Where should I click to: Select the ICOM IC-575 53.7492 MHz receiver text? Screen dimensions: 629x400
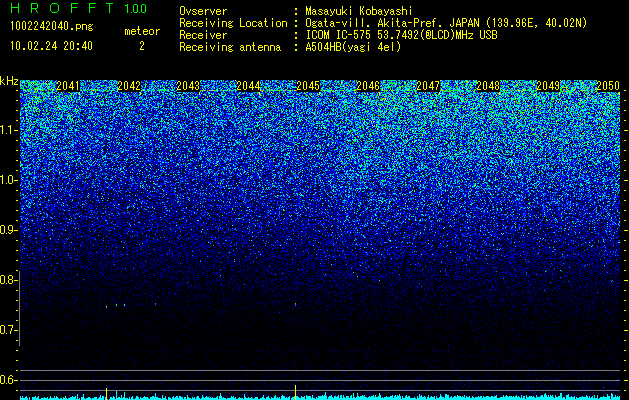click(x=401, y=35)
